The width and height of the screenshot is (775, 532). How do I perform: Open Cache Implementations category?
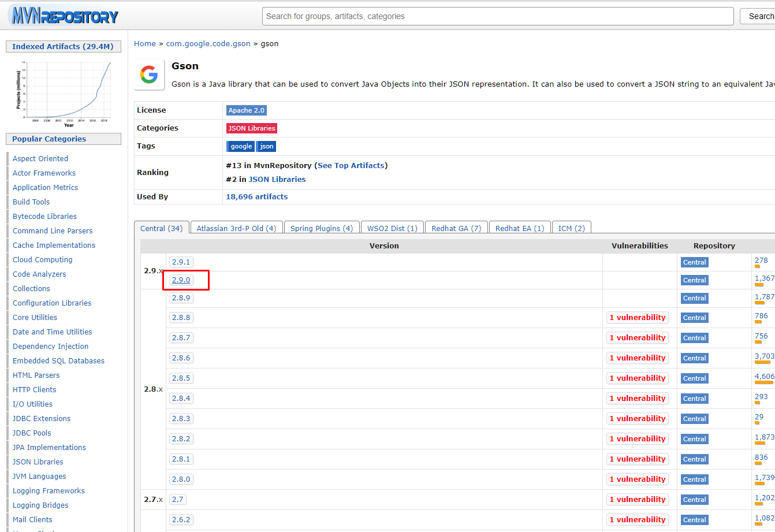click(x=54, y=245)
